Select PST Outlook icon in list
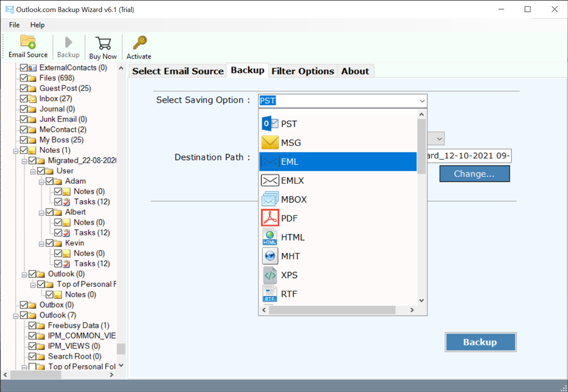This screenshot has width=568, height=392. point(270,124)
